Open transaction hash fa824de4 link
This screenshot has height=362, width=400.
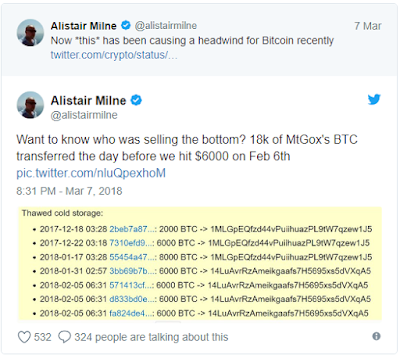(x=131, y=313)
